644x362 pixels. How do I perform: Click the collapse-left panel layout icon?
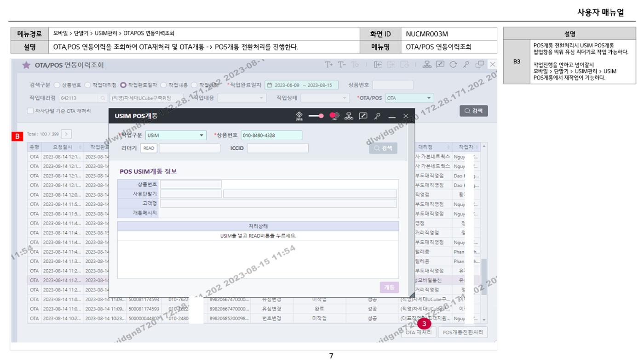click(x=378, y=65)
